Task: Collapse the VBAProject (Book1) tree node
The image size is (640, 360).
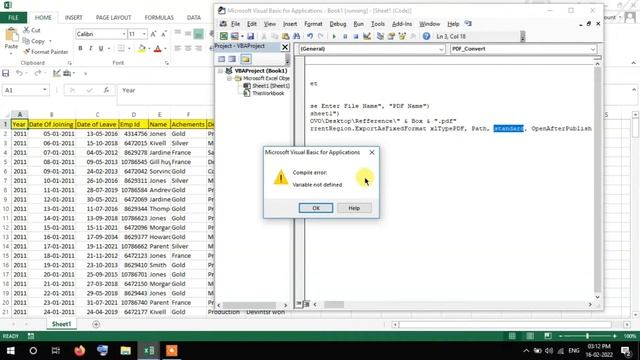Action: pos(221,71)
